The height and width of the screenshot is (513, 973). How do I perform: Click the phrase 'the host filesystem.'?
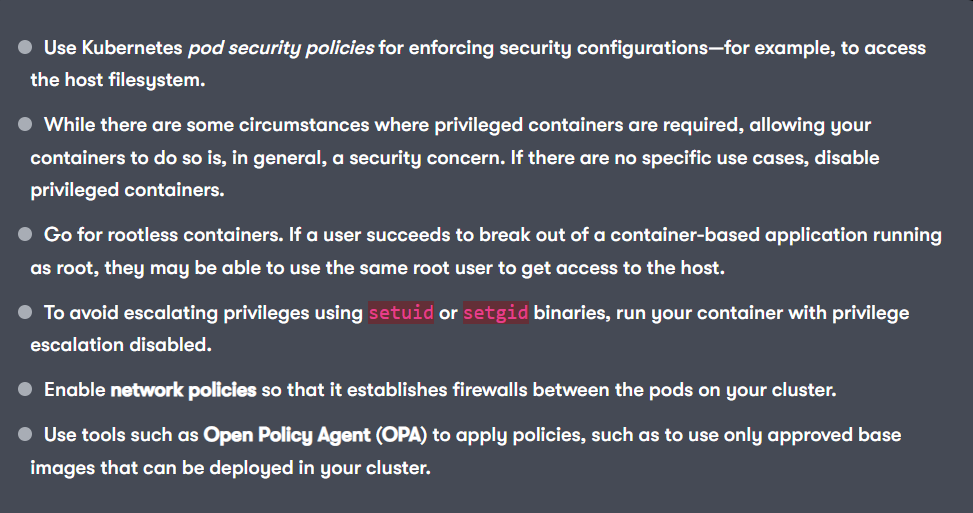click(118, 80)
